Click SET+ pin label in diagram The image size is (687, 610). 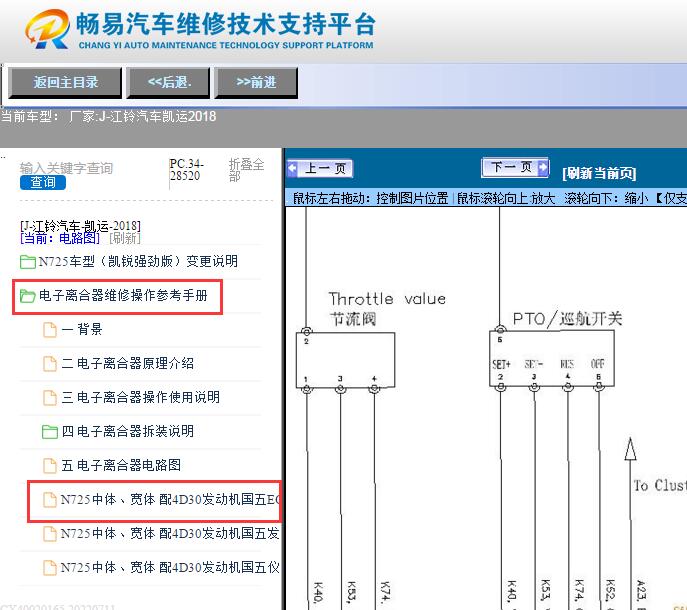[x=501, y=364]
